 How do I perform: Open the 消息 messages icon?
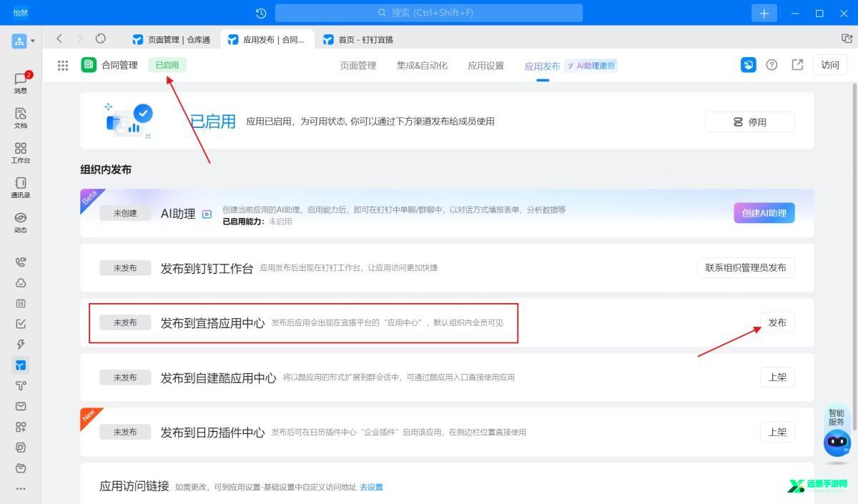pyautogui.click(x=21, y=82)
